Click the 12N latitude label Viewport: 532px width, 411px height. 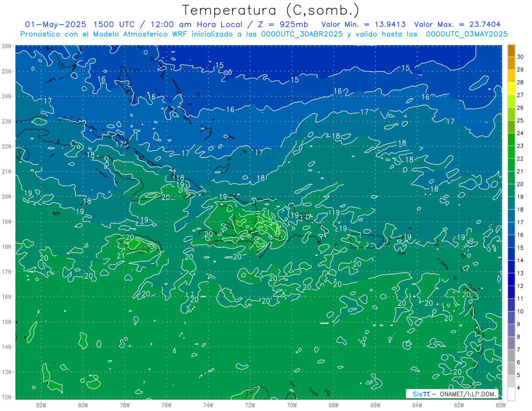6,397
